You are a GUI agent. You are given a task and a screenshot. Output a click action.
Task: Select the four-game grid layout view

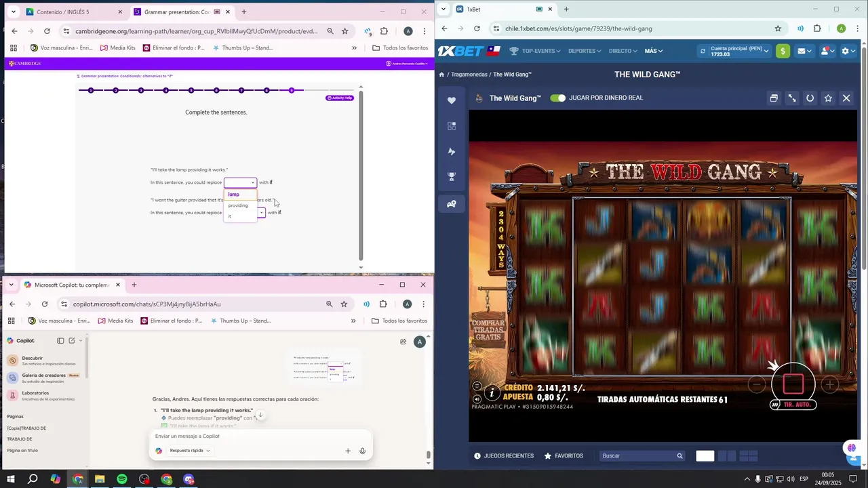coord(749,456)
